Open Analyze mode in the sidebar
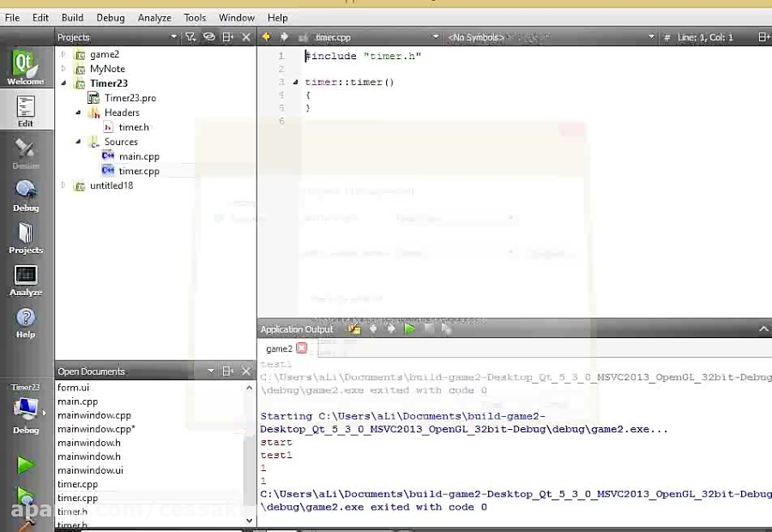 25,279
